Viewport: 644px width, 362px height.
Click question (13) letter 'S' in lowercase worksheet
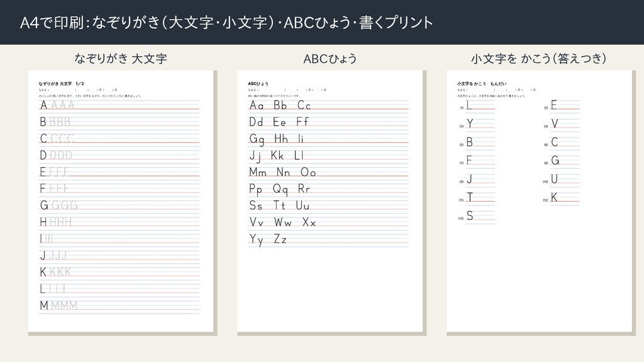pyautogui.click(x=470, y=216)
